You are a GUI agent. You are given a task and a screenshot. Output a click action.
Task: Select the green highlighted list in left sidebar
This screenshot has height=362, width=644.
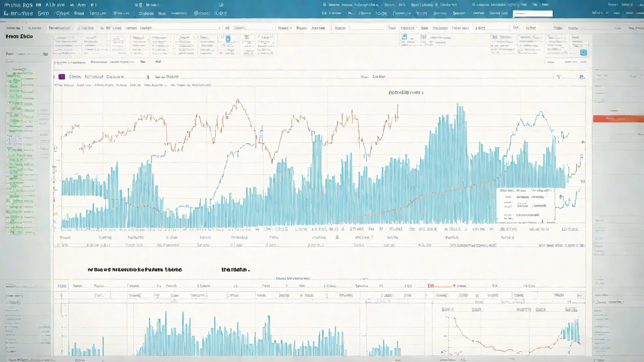point(21,151)
